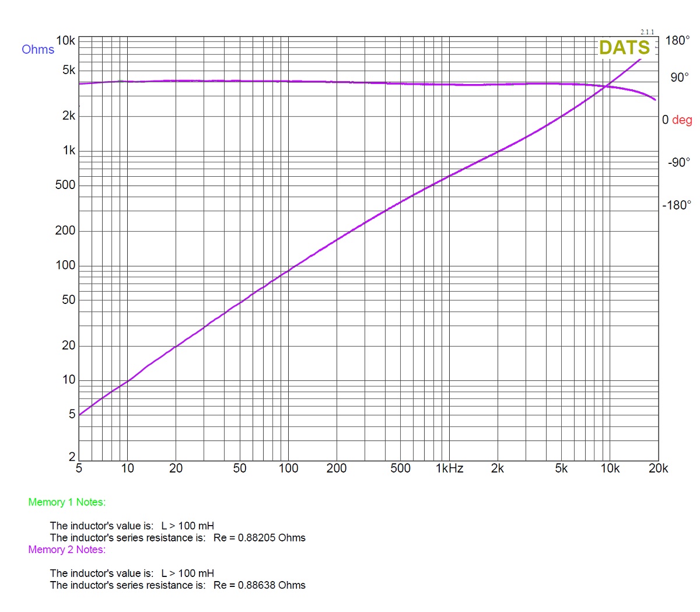Viewport: 700px width, 612px height.
Task: Click the '180°' phase axis label
Action: coord(678,41)
